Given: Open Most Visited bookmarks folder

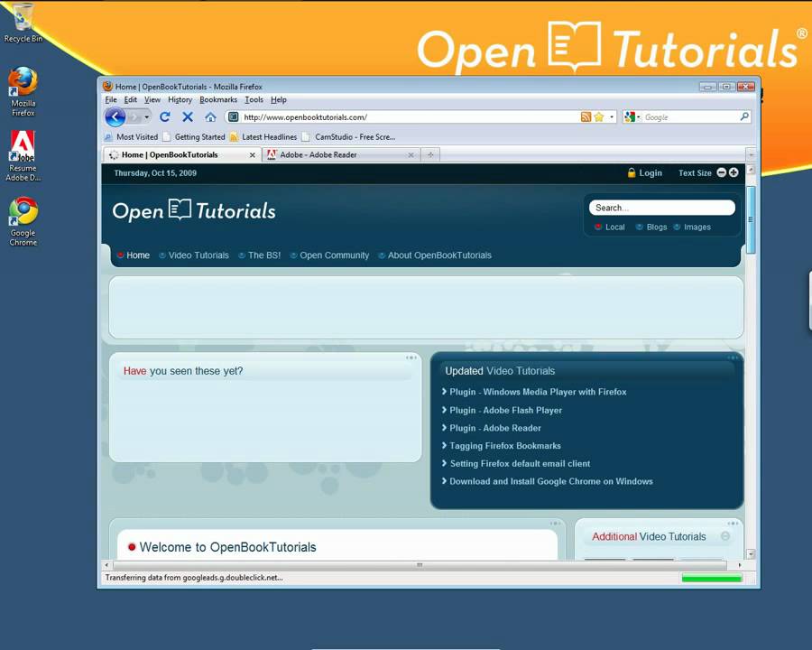Looking at the screenshot, I should coord(131,137).
